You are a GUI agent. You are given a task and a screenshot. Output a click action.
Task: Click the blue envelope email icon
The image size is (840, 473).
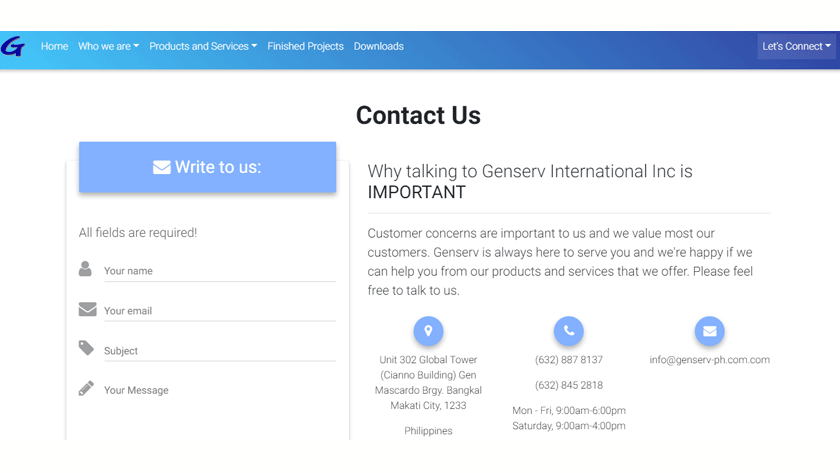pyautogui.click(x=709, y=331)
